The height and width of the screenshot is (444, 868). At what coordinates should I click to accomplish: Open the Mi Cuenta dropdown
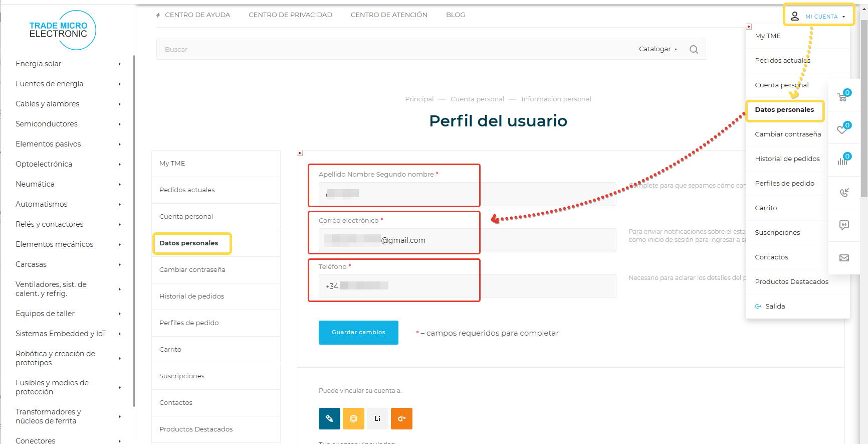pyautogui.click(x=819, y=16)
